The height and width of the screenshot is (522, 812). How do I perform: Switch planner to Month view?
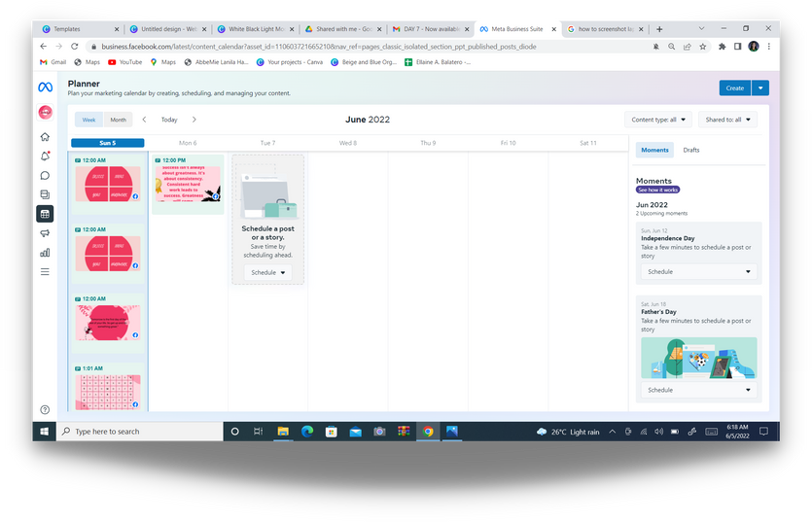coord(118,120)
